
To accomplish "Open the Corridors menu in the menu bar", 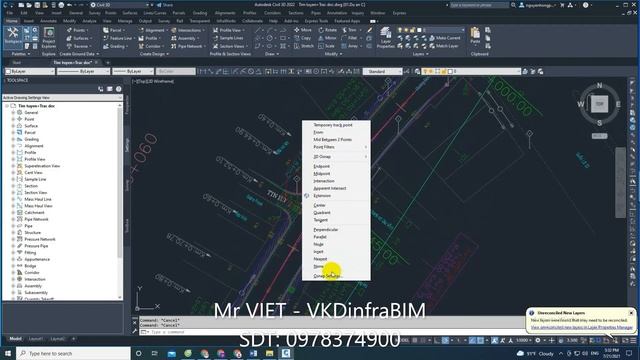I will point(272,13).
